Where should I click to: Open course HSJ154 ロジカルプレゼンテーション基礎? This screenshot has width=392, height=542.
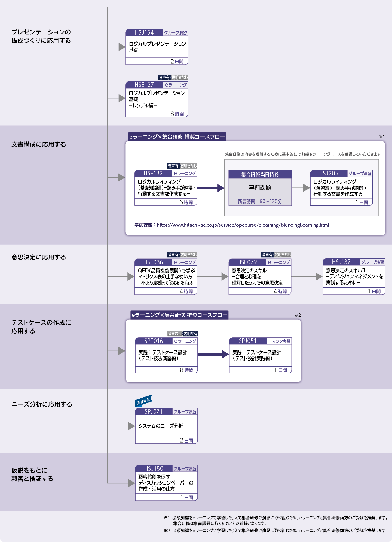coord(157,47)
